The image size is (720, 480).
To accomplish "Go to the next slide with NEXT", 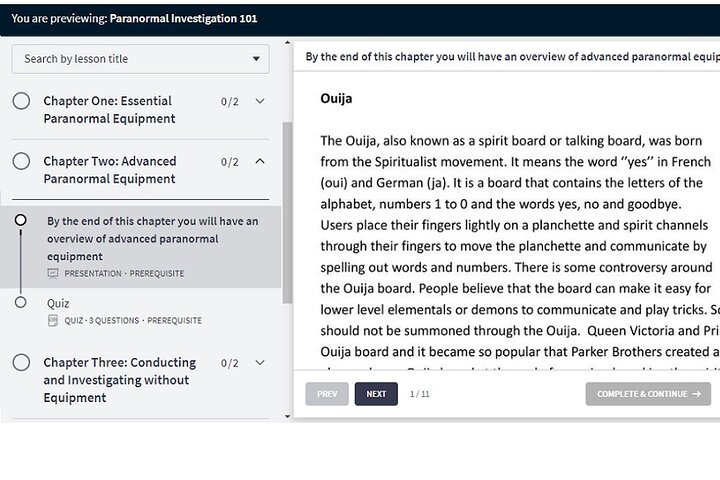I will point(376,394).
